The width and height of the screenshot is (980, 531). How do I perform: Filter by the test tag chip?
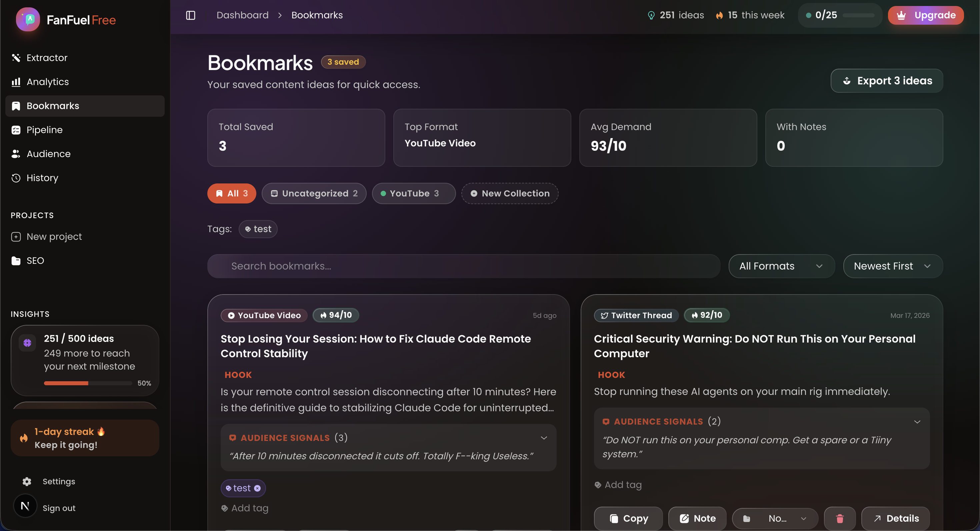258,229
